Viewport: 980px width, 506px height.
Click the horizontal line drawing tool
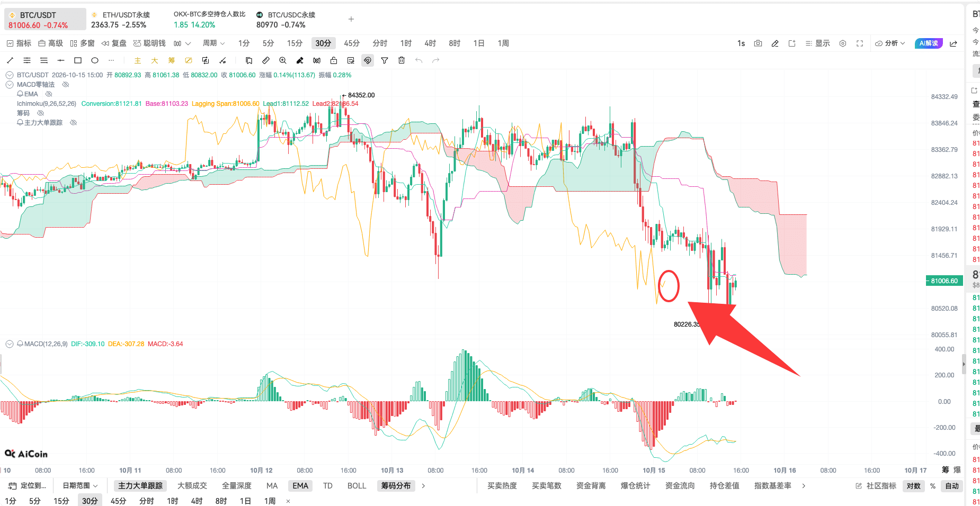(61, 60)
